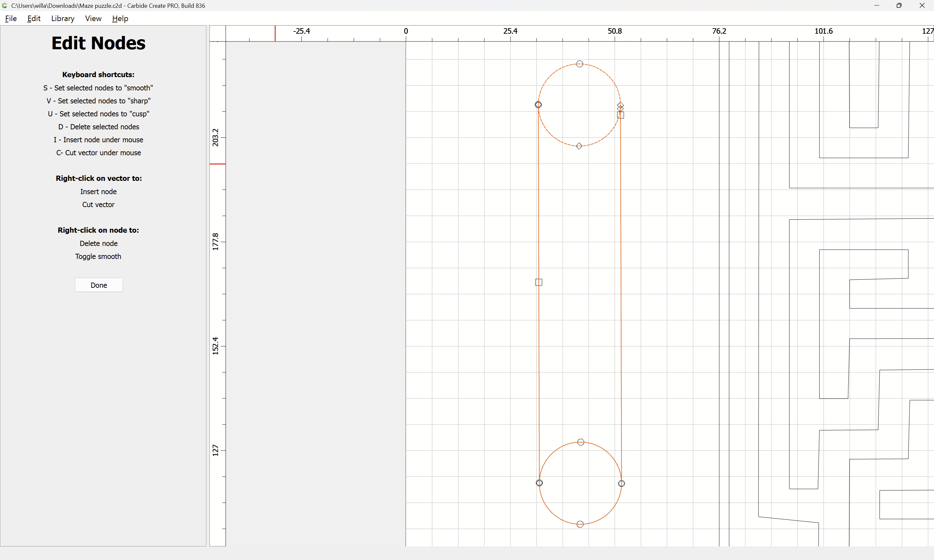This screenshot has height=560, width=934.
Task: Open the Help menu
Action: (120, 18)
